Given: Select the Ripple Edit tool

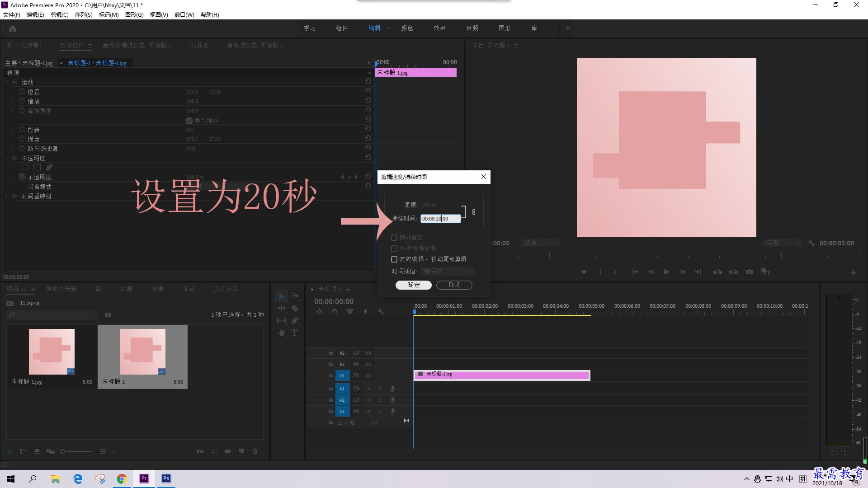Looking at the screenshot, I should [281, 308].
